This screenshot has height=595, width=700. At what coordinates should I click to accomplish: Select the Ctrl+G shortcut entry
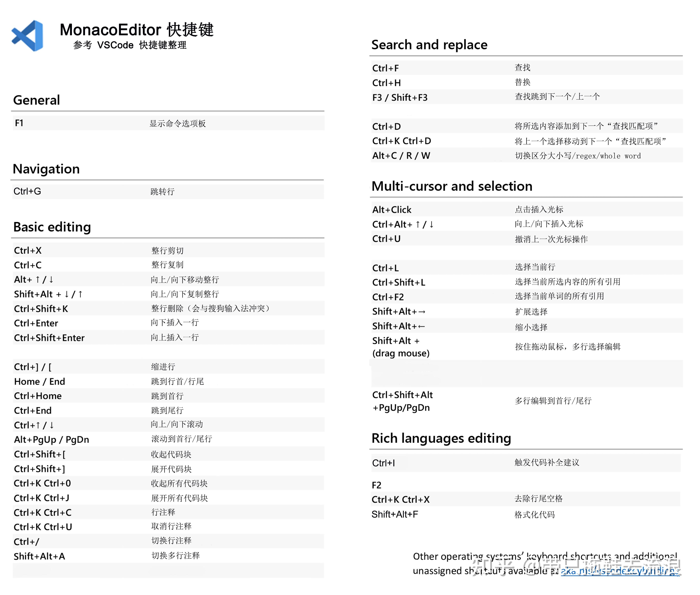tap(27, 192)
